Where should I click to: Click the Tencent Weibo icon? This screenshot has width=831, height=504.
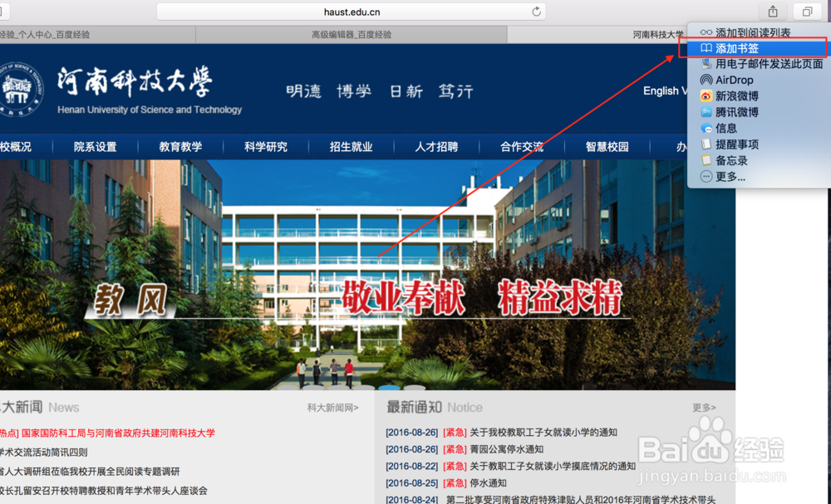tap(706, 112)
